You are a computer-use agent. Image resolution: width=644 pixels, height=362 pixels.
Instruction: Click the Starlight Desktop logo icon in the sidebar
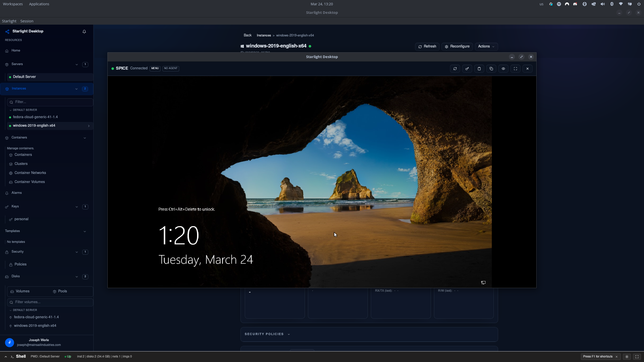7,31
